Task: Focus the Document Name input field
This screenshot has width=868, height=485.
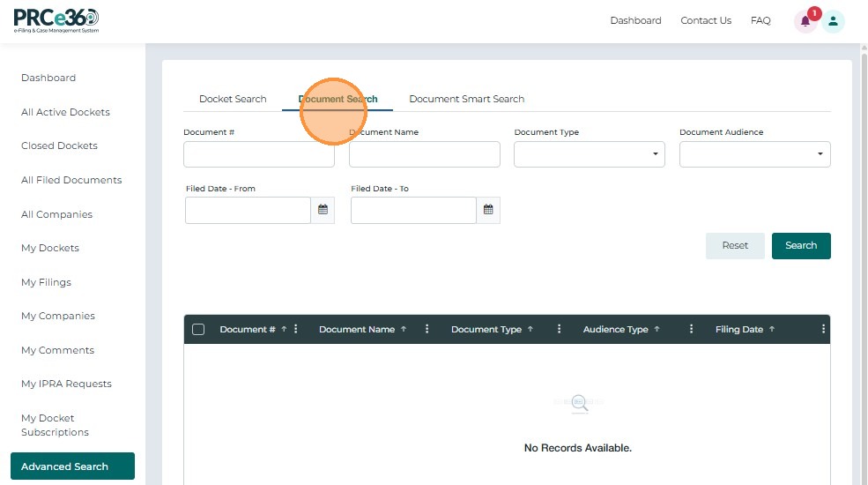Action: pyautogui.click(x=425, y=154)
